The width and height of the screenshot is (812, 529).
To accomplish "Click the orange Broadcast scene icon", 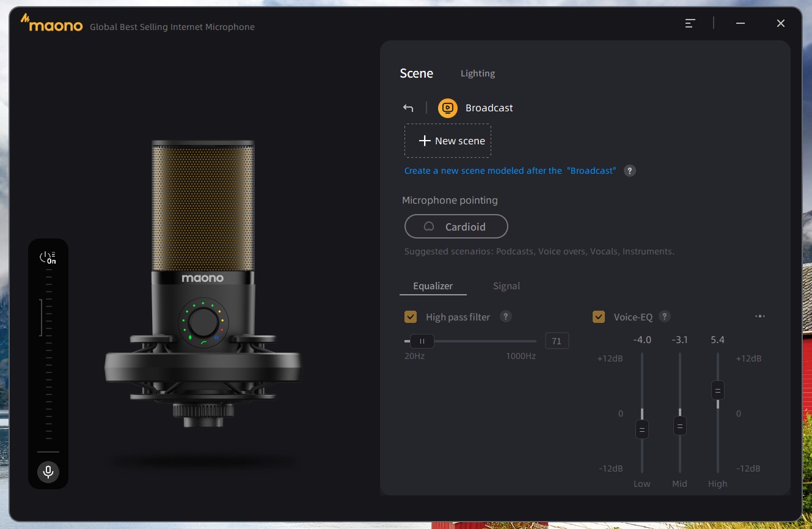I will (448, 108).
